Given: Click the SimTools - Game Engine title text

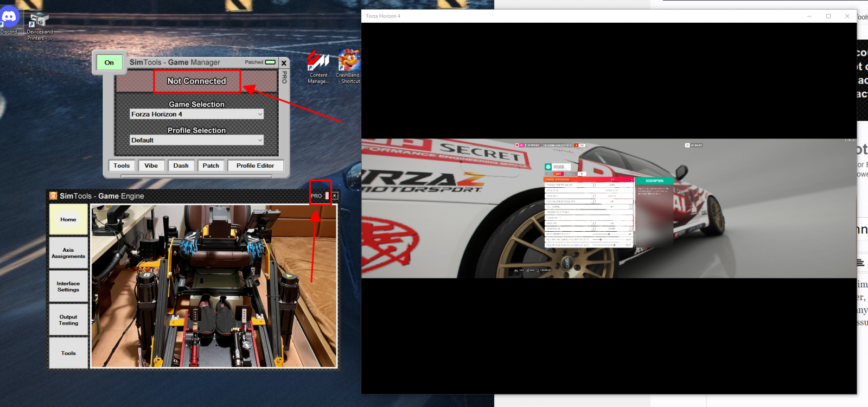Looking at the screenshot, I should click(x=102, y=196).
